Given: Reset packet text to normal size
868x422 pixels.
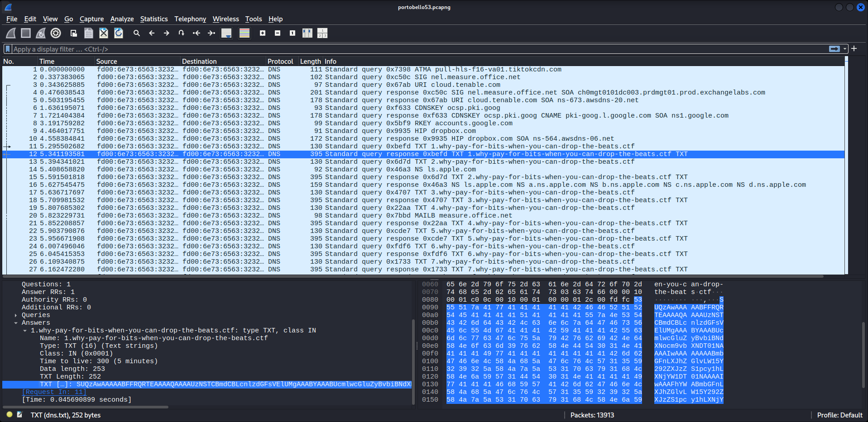Looking at the screenshot, I should 293,33.
